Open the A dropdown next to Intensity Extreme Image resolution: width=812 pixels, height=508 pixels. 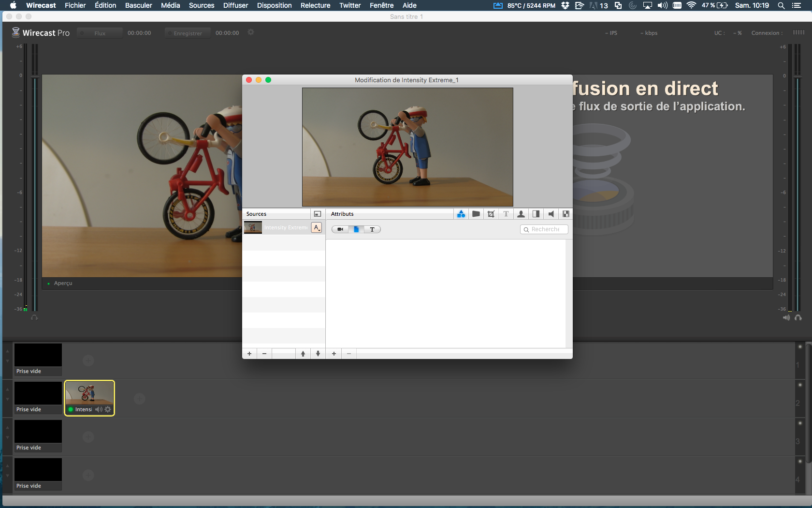tap(317, 227)
